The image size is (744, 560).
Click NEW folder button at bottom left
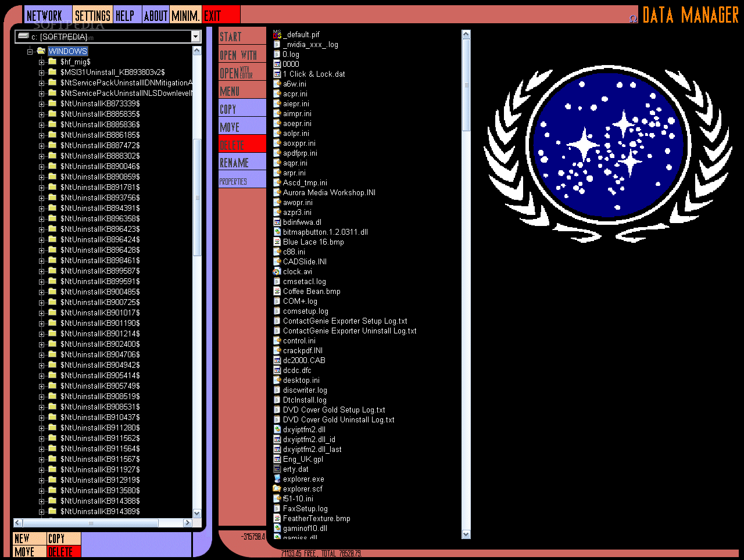click(30, 539)
